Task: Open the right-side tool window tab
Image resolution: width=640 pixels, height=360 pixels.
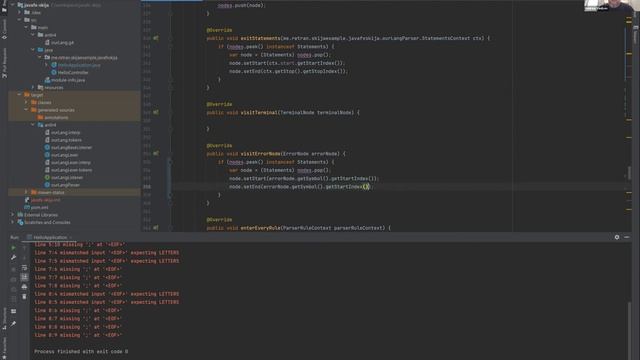Action: pos(636,35)
